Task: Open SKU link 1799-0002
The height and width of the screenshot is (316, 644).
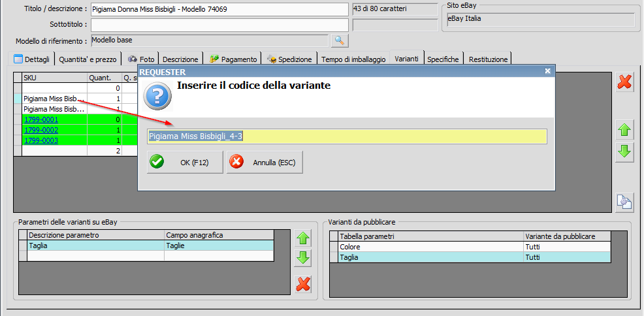Action: pos(41,130)
